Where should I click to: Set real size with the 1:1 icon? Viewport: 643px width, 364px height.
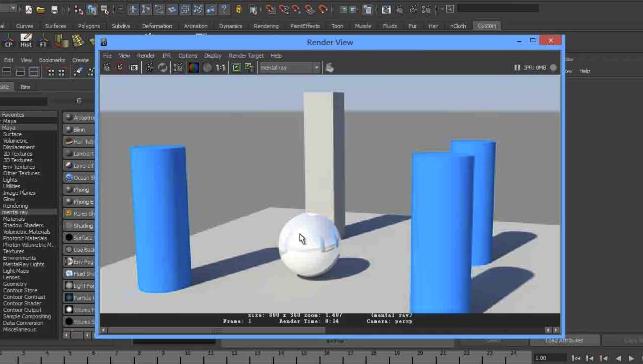221,68
